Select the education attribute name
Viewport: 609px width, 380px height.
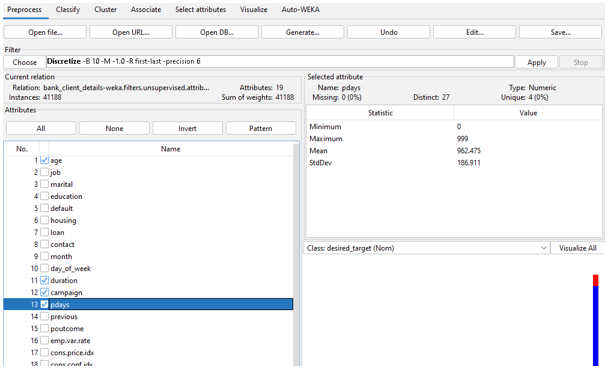(x=66, y=196)
